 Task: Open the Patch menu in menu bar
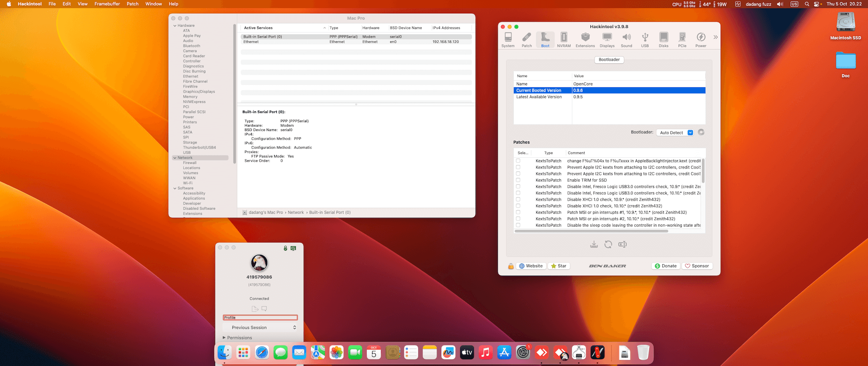(x=132, y=4)
